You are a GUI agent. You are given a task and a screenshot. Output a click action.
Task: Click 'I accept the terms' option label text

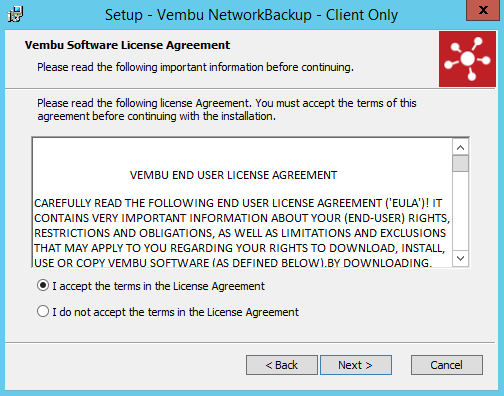point(158,286)
